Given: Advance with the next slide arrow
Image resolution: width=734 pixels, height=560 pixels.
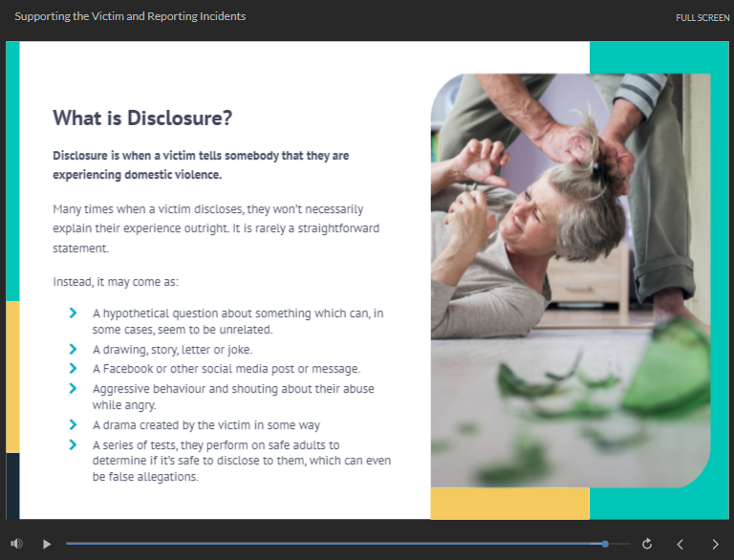Looking at the screenshot, I should pos(715,544).
